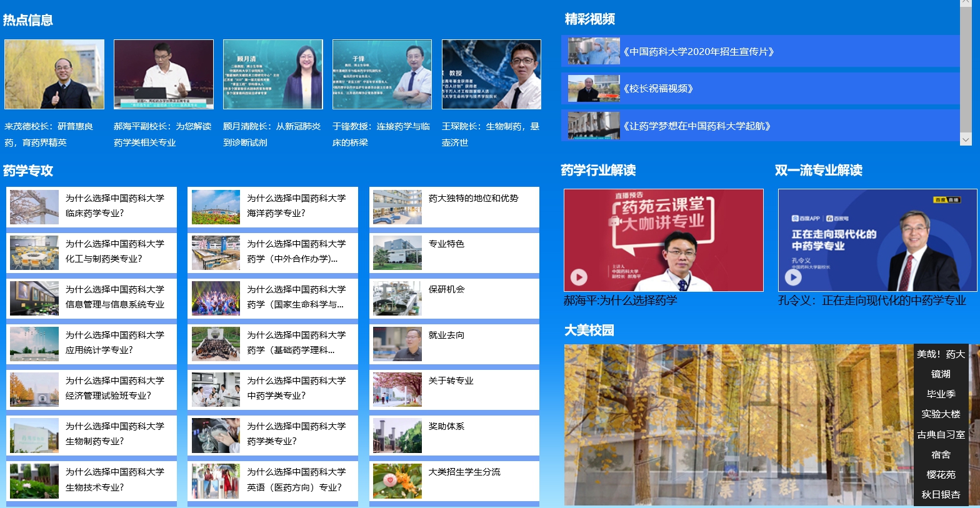Select the 实验大楼 campus tab

pyautogui.click(x=941, y=414)
